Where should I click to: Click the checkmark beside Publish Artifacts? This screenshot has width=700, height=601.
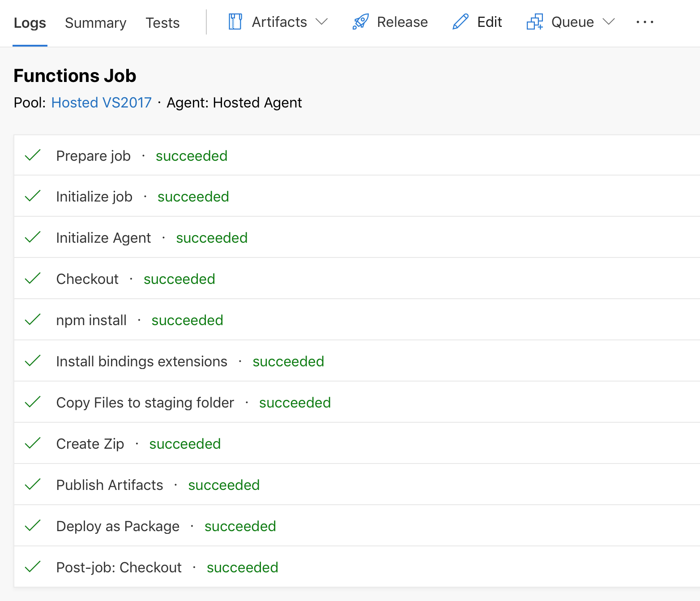33,484
